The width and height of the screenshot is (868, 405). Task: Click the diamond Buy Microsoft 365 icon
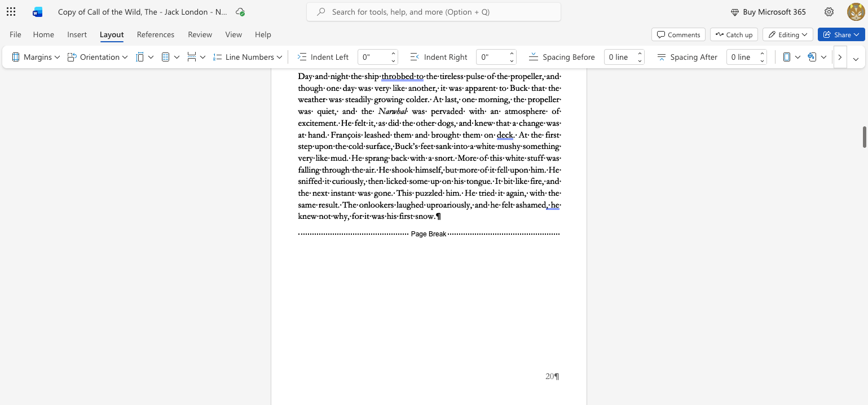tap(735, 12)
